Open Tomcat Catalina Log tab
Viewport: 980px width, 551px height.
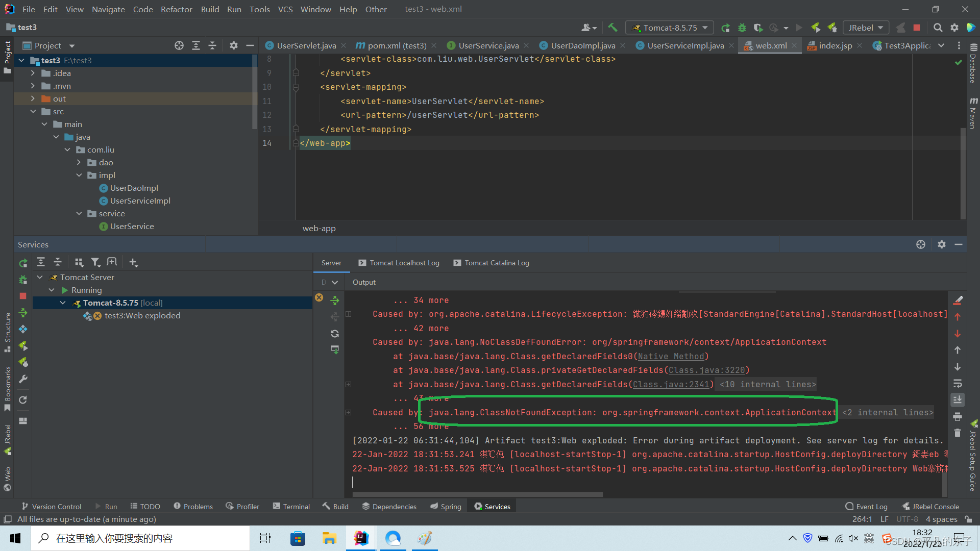[x=491, y=263]
